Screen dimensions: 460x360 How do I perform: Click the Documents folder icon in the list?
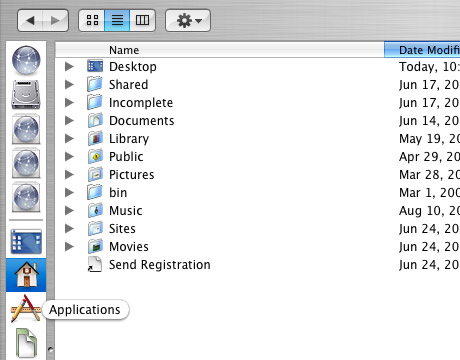point(95,120)
